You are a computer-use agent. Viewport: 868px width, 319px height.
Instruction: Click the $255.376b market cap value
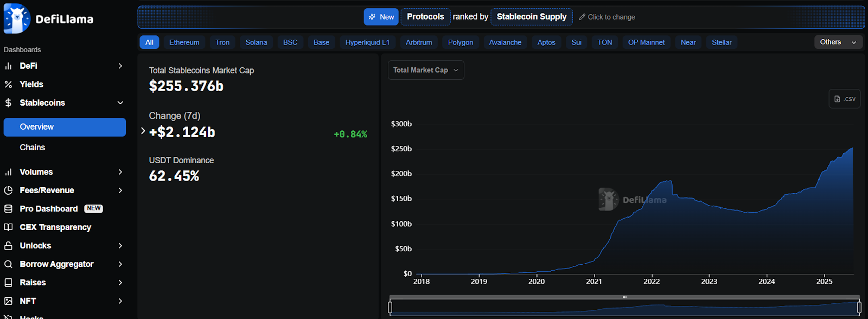pos(186,86)
